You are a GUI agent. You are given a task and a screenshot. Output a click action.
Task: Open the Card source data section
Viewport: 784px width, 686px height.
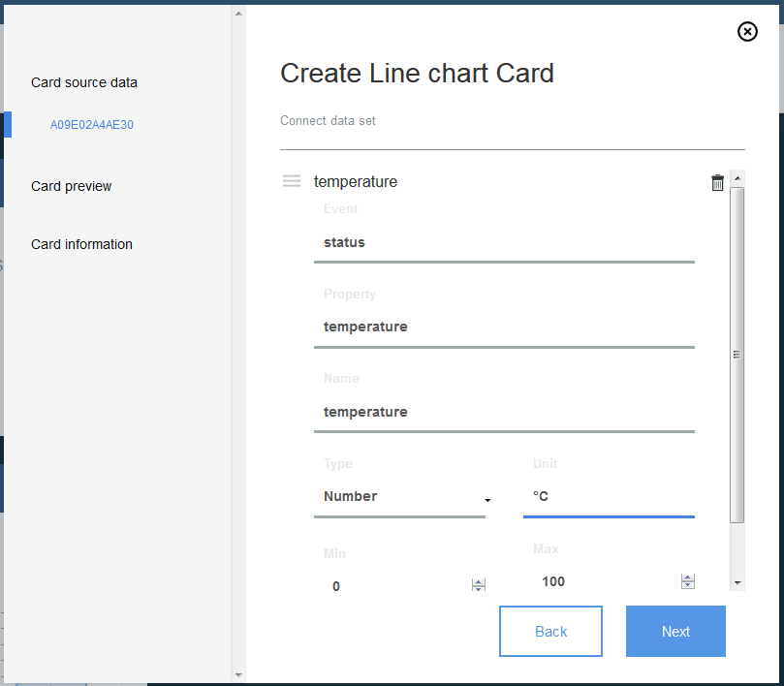tap(83, 82)
